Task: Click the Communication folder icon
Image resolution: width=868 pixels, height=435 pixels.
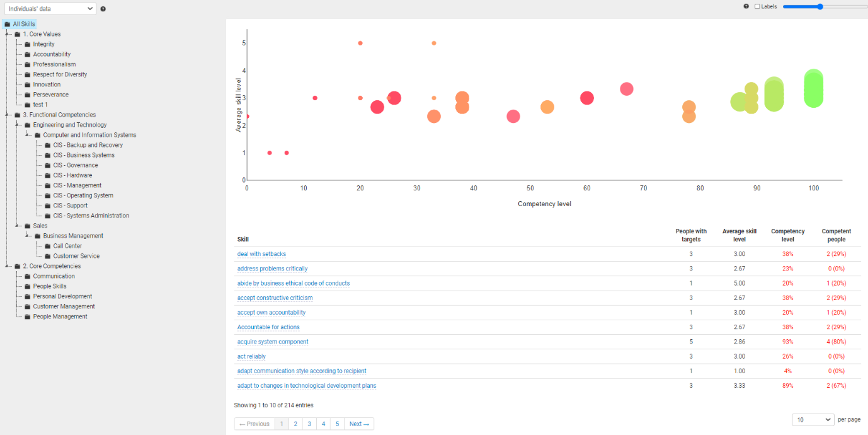Action: click(28, 276)
